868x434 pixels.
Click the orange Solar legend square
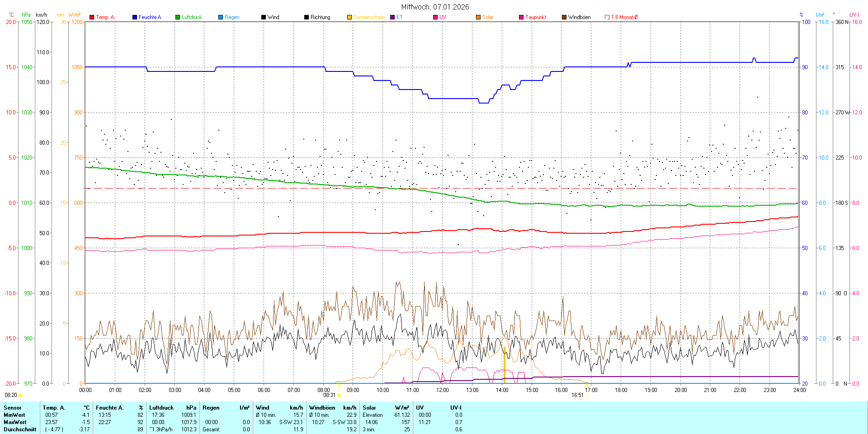[478, 17]
